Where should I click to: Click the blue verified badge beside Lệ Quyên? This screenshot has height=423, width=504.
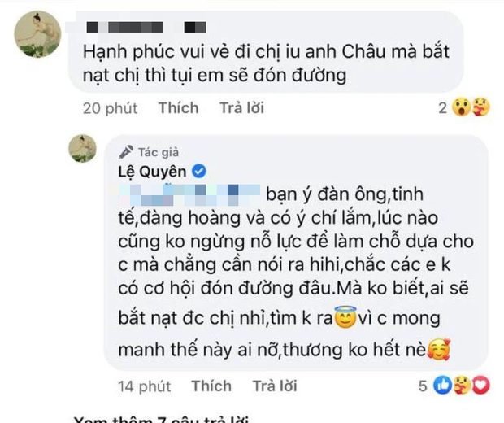[x=199, y=171]
